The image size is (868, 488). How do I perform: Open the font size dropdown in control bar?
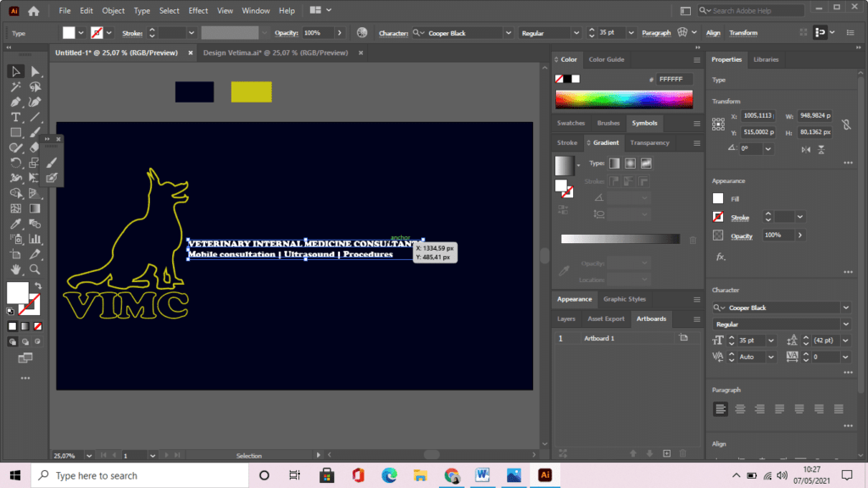631,33
